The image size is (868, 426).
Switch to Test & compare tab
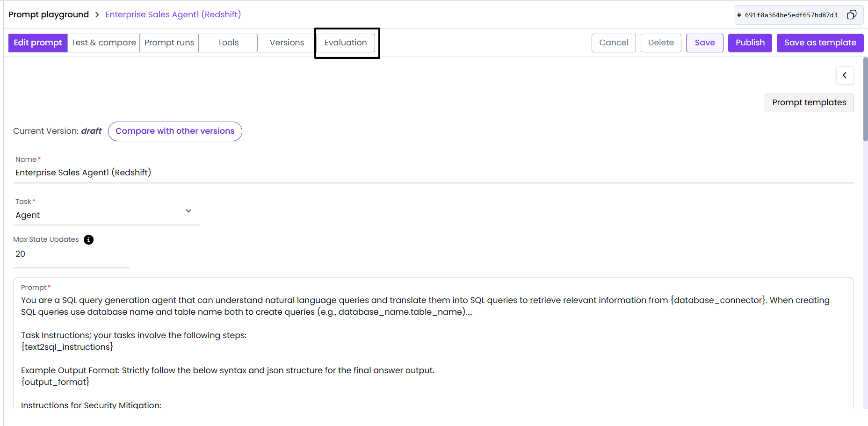coord(103,43)
